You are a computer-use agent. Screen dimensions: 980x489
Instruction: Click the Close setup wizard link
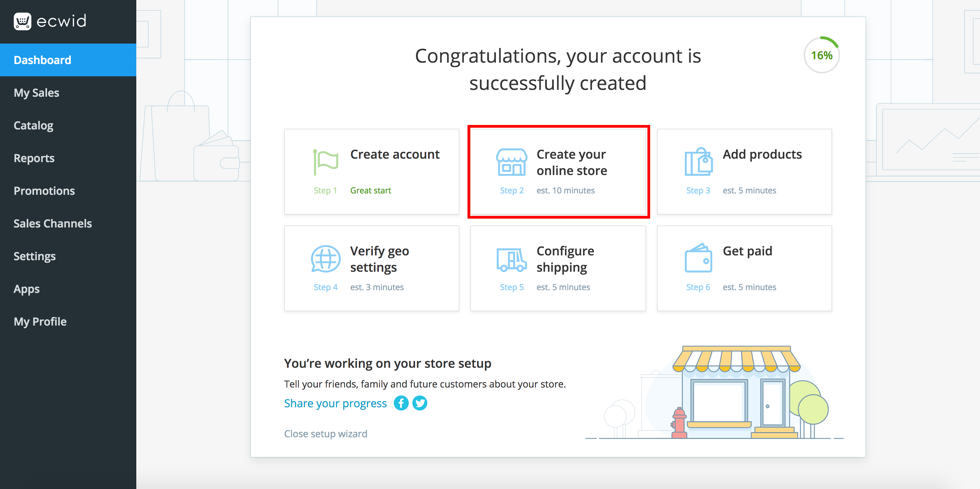325,434
